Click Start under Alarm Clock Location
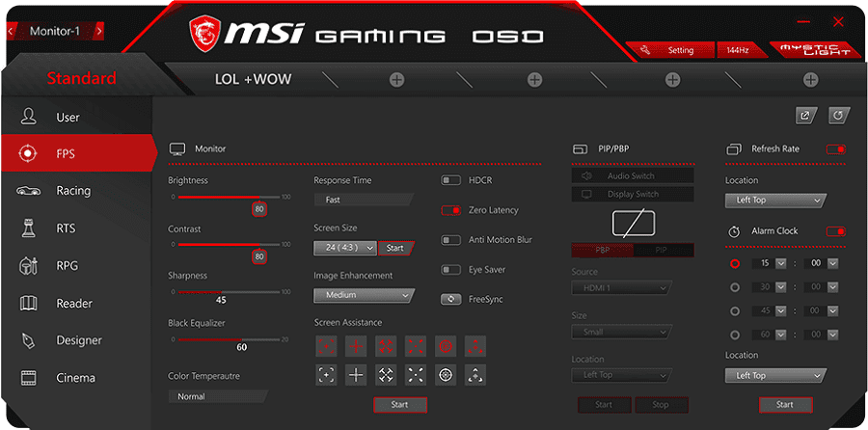This screenshot has height=430, width=868. [x=785, y=405]
